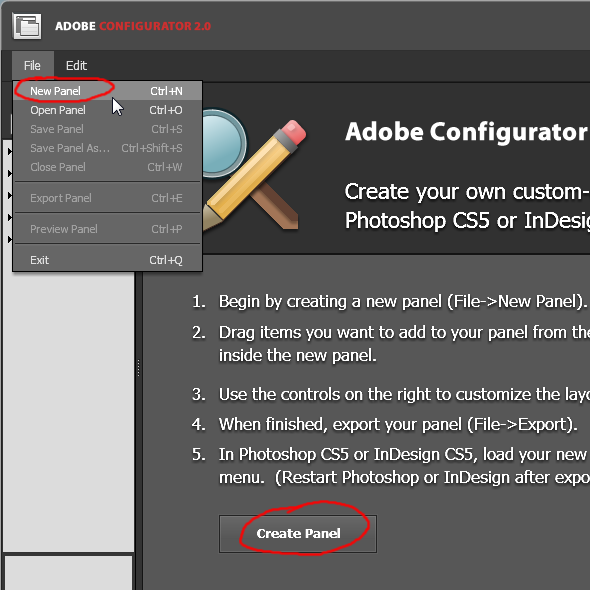The image size is (590, 590).
Task: Click the 'Adobe Configurator' welcome heading
Action: (467, 131)
